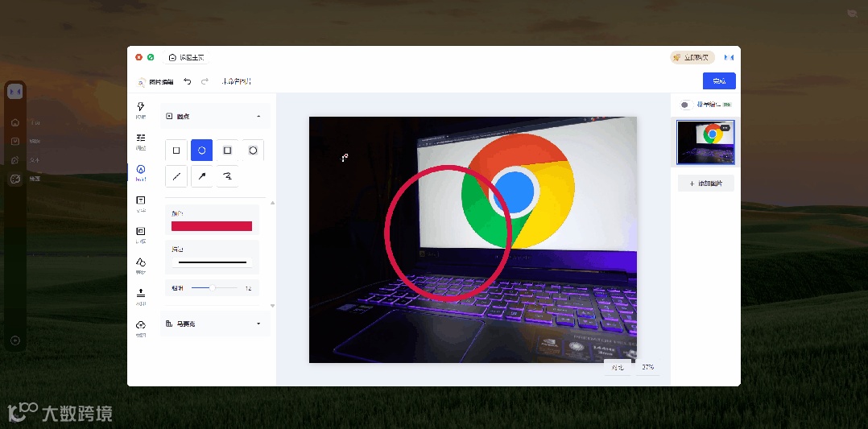This screenshot has width=868, height=429.
Task: Click the blue 完成 finish button
Action: (x=719, y=80)
